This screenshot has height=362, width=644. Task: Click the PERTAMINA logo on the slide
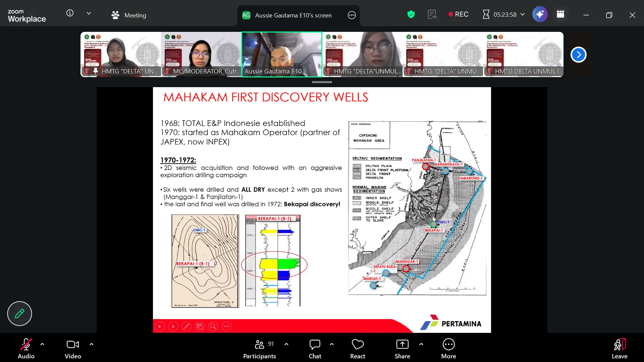(450, 323)
